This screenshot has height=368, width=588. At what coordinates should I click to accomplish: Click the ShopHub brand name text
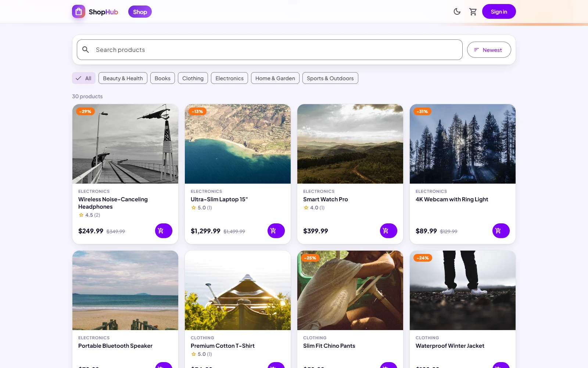tap(103, 12)
